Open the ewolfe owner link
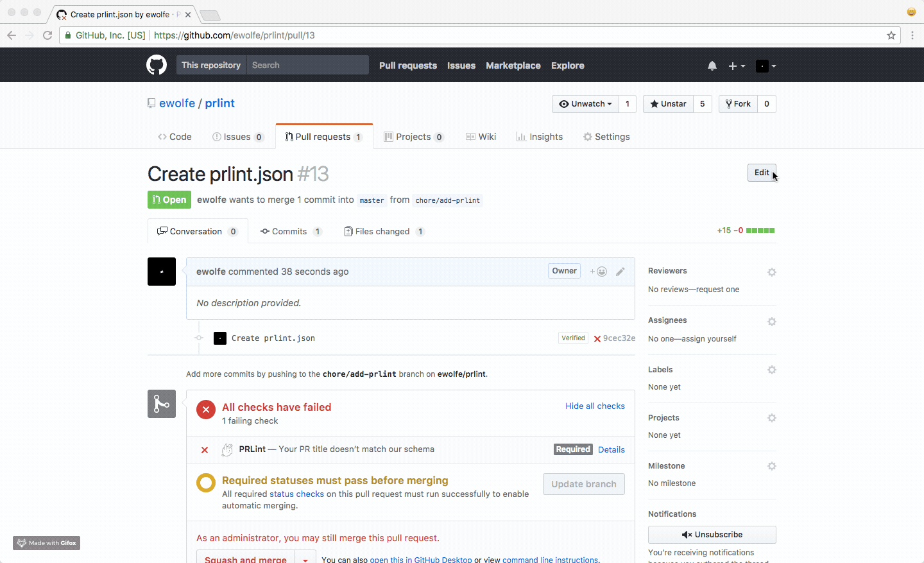924x563 pixels. 177,103
